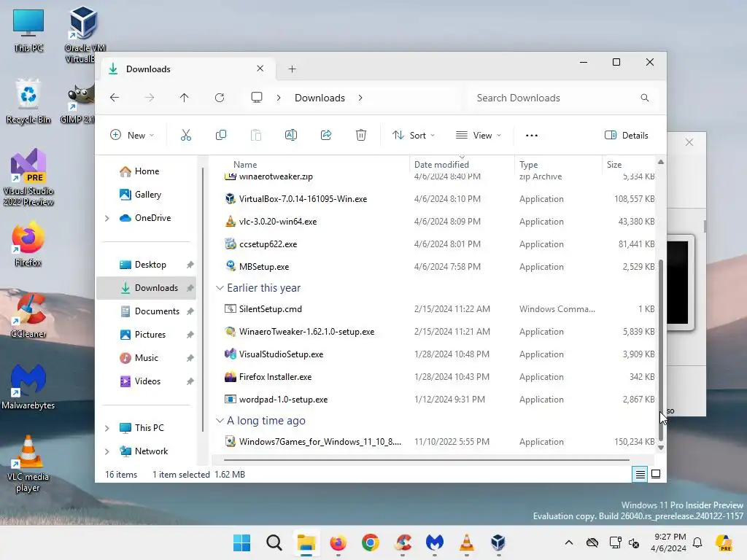
Task: Open the See more ellipsis menu
Action: click(x=532, y=135)
